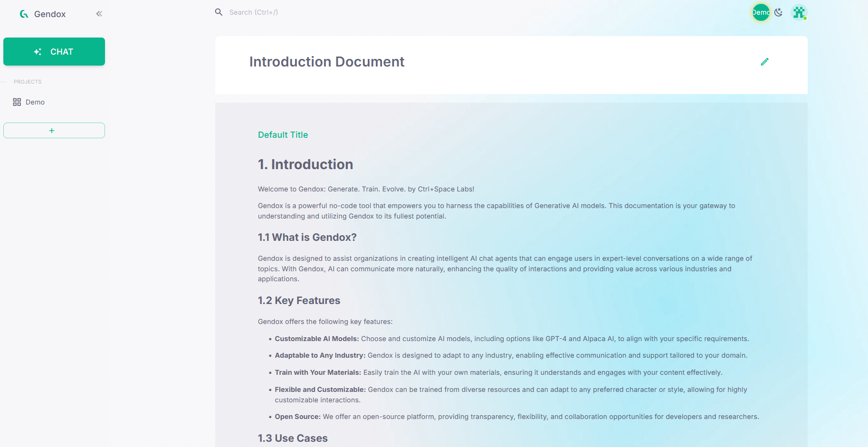Click the search magnifier icon
The image size is (868, 447).
[219, 12]
